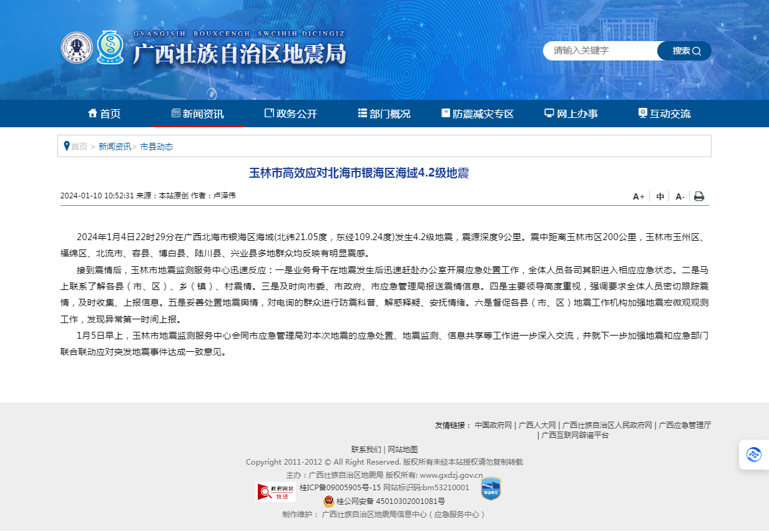Visit the 中国政府网 friendship link

pos(494,423)
